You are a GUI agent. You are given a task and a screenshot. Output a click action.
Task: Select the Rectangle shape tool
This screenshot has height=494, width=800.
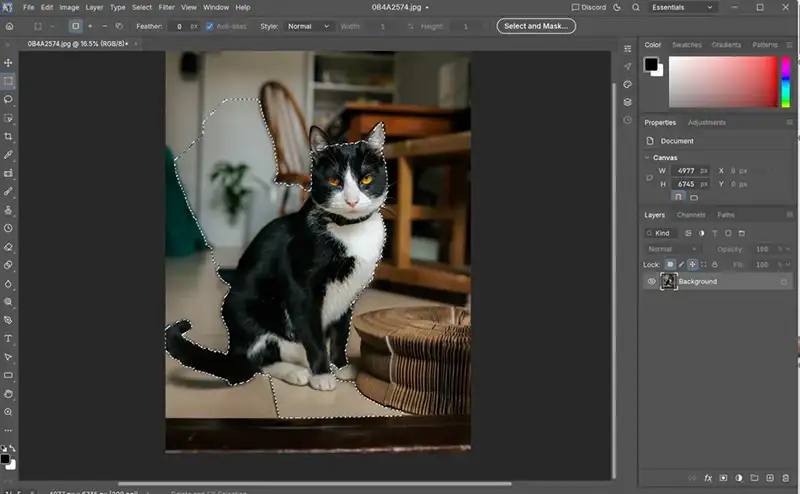click(x=8, y=375)
